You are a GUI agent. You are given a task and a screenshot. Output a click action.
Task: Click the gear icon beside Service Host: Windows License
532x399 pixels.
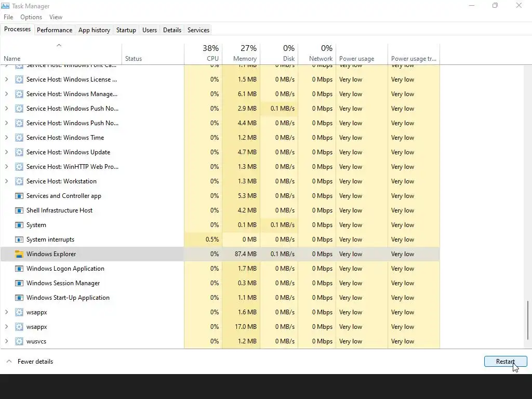coord(19,79)
